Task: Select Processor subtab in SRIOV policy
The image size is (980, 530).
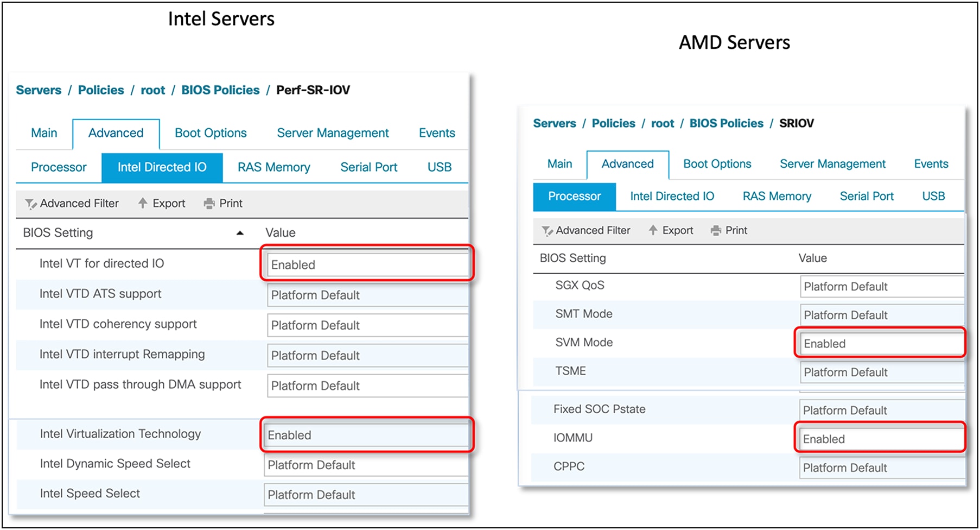Action: [x=575, y=197]
